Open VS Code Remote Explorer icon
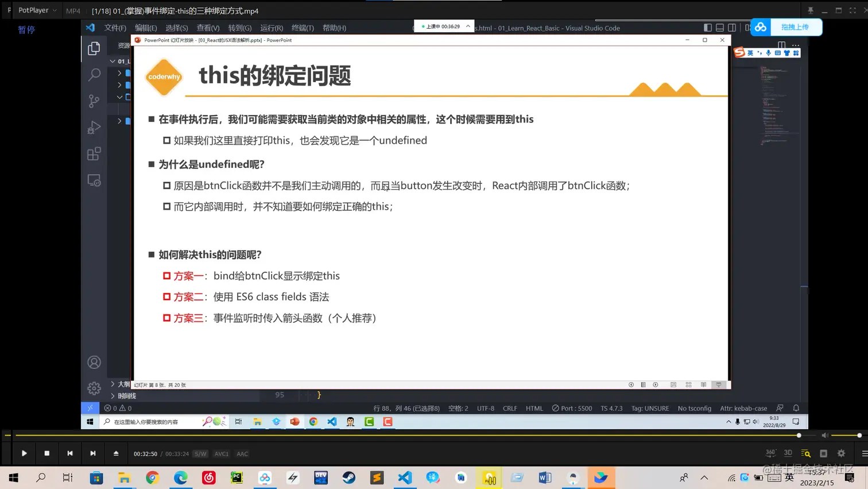The width and height of the screenshot is (868, 489). tap(94, 180)
